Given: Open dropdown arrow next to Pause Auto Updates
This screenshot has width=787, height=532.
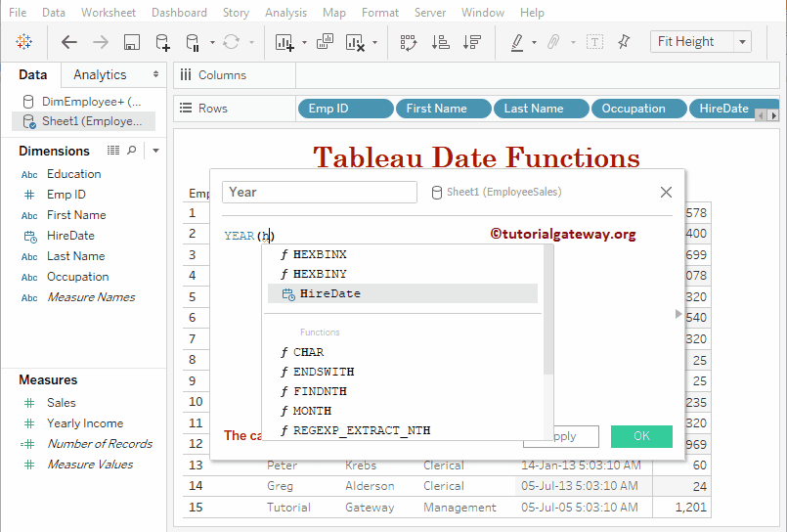Looking at the screenshot, I should coord(212,43).
